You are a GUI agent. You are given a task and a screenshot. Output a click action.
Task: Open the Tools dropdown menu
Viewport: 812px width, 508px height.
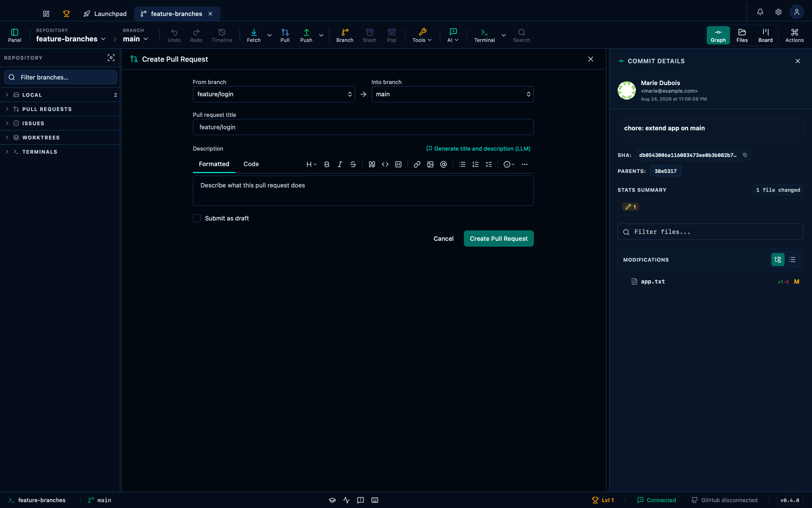pos(422,35)
